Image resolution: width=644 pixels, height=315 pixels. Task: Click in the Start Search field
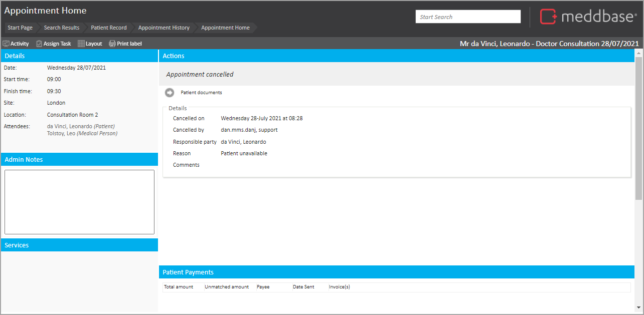(x=467, y=17)
